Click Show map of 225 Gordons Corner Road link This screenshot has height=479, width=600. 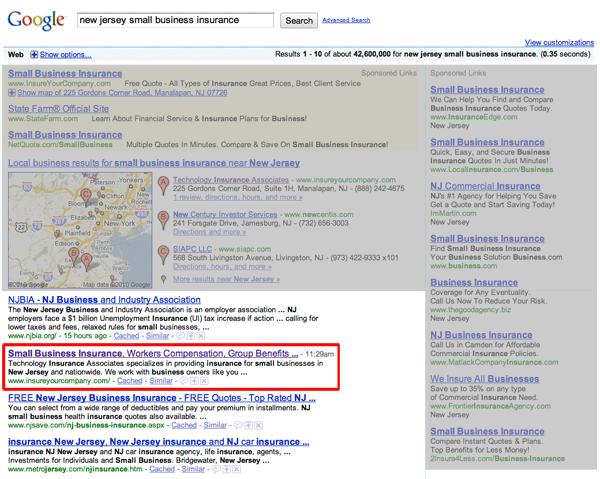tap(122, 93)
